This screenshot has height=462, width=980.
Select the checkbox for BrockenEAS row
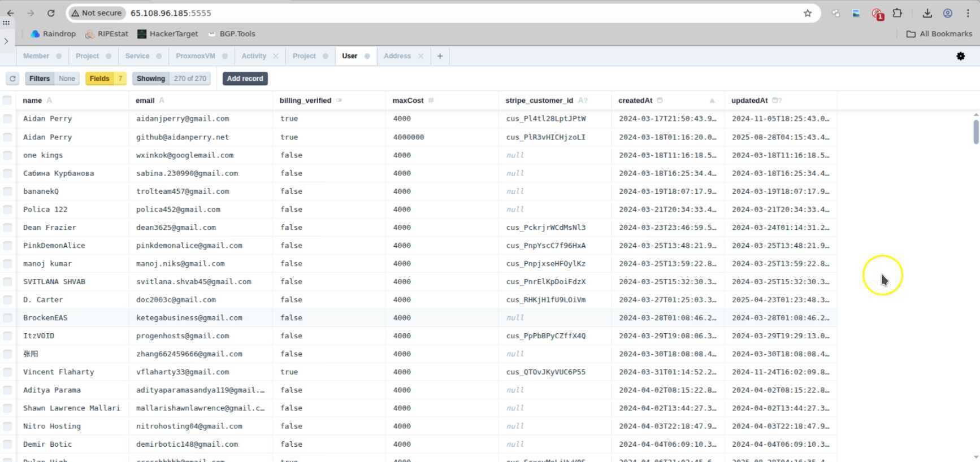pos(7,318)
